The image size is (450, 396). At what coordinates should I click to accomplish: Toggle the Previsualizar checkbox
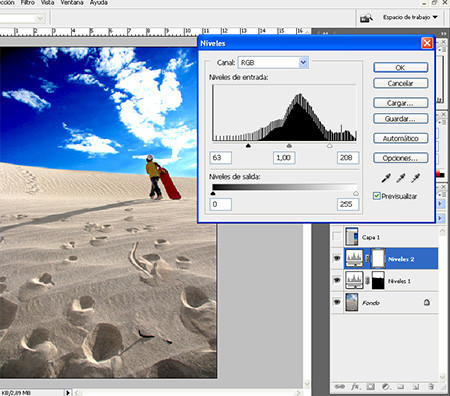pos(376,196)
